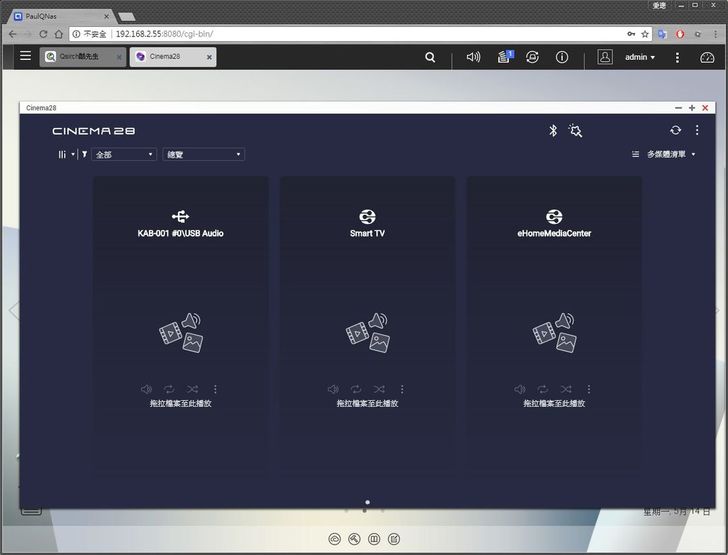Image resolution: width=728 pixels, height=555 pixels.
Task: Click the device scan magnifier icon
Action: (x=575, y=130)
